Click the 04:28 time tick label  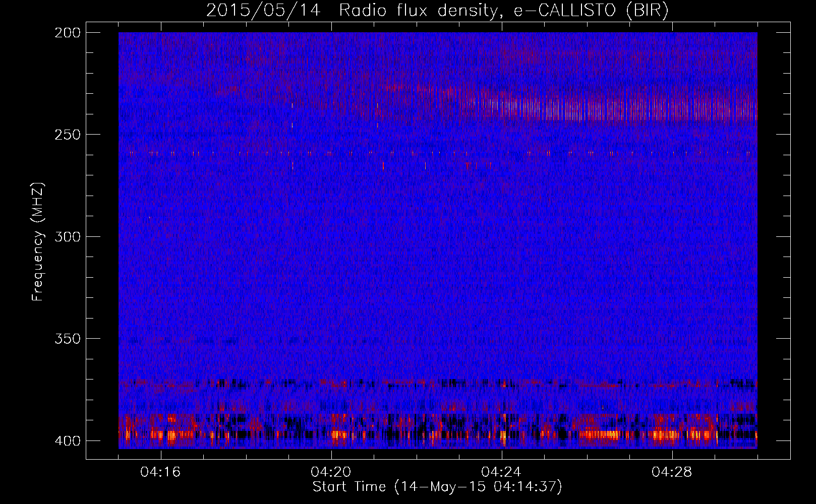[672, 472]
